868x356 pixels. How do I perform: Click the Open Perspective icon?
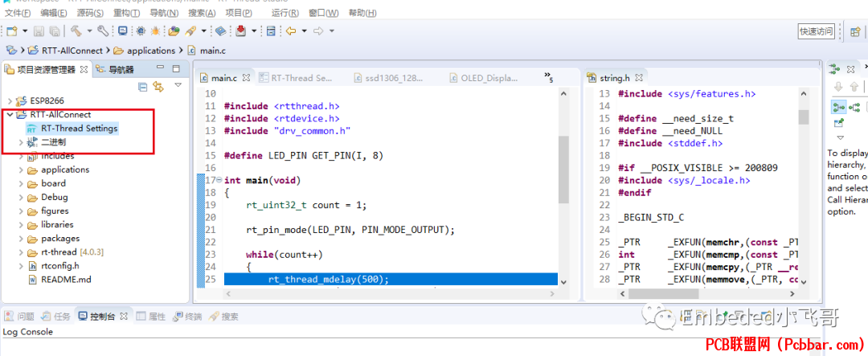pos(855,31)
